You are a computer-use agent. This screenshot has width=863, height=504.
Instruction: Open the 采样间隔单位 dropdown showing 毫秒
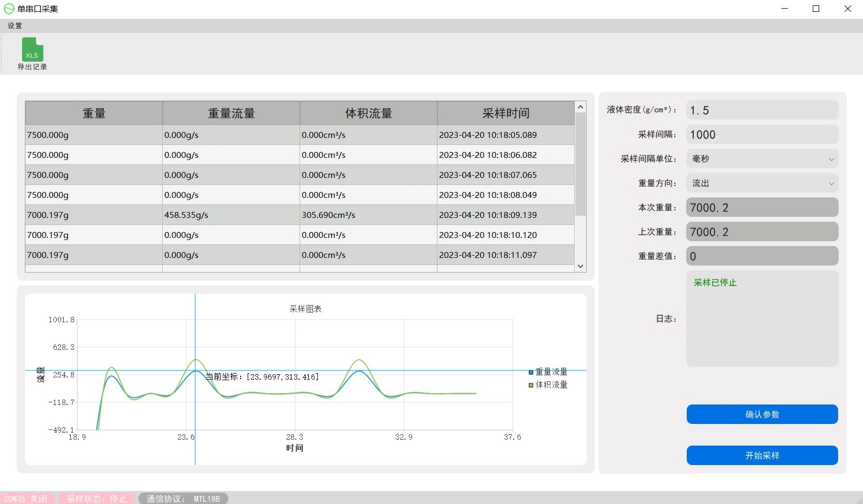[762, 158]
